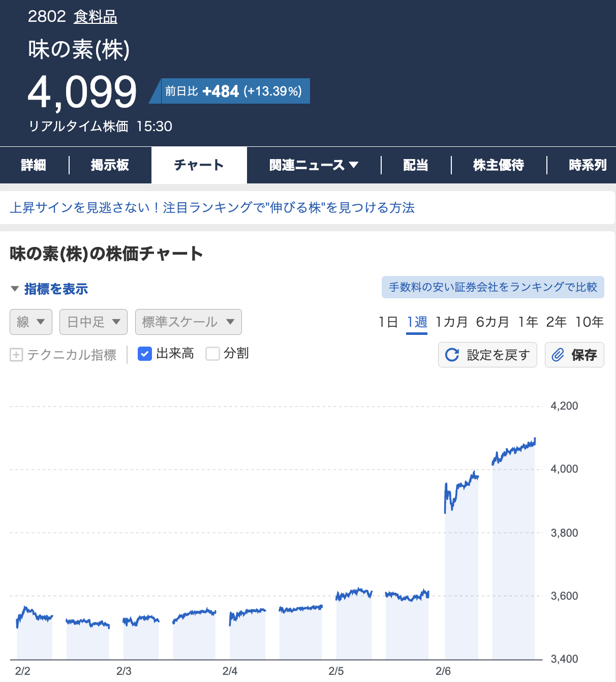Expand the 標準スケール scale dropdown
Viewport: 616px width, 682px height.
pyautogui.click(x=188, y=322)
